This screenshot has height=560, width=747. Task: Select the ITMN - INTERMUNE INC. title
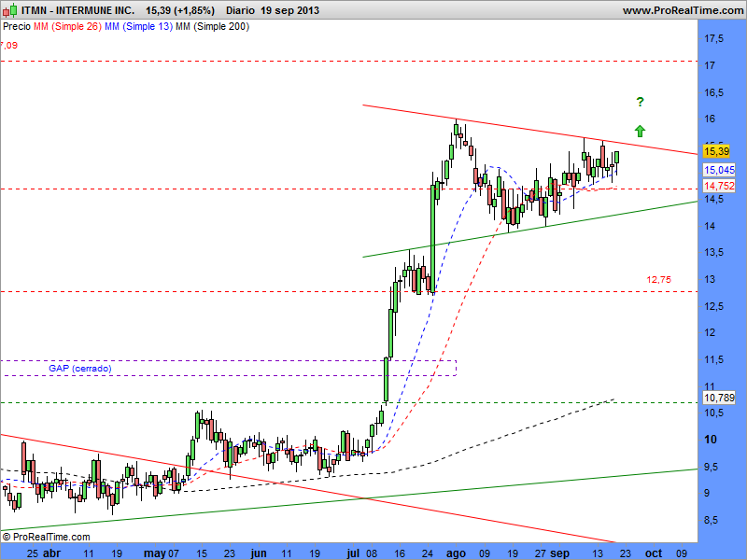78,10
